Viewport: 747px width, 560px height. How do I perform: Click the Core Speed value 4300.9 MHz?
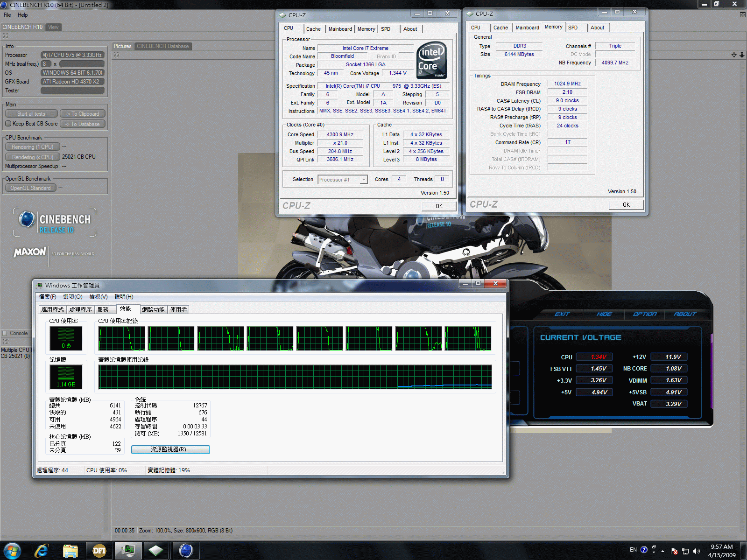pyautogui.click(x=340, y=134)
